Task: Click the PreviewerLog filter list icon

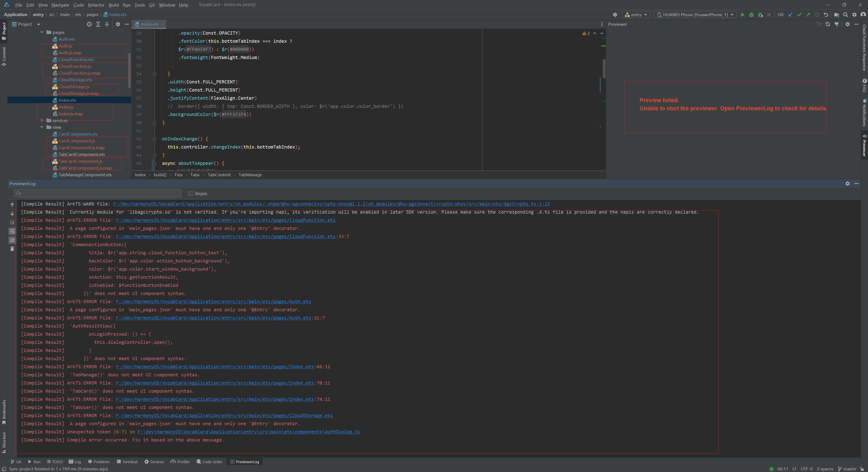Action: [x=12, y=222]
